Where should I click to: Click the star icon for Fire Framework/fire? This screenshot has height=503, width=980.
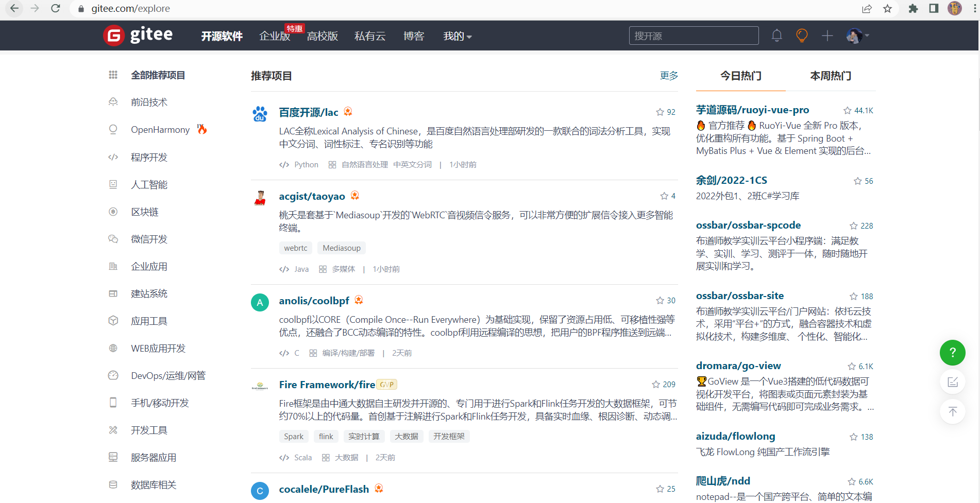point(655,384)
